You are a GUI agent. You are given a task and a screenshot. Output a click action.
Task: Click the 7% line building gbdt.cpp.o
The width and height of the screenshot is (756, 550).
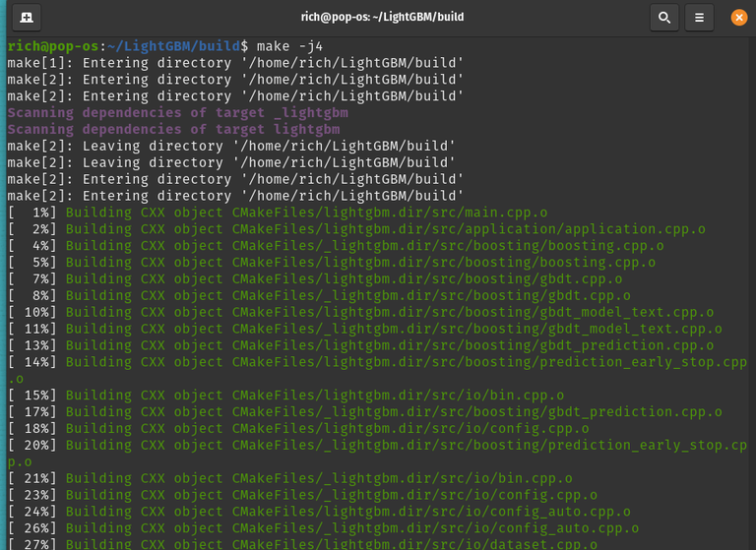(x=315, y=279)
